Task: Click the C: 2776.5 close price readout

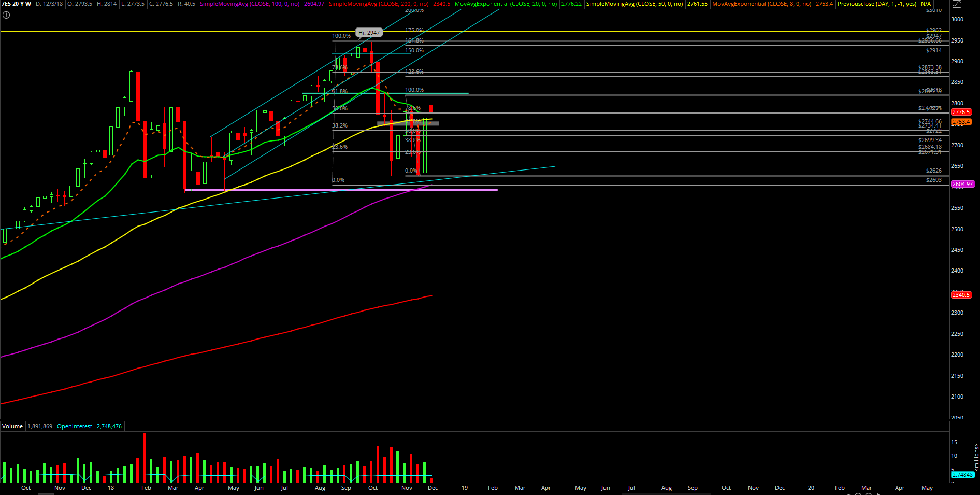Action: 161,4
